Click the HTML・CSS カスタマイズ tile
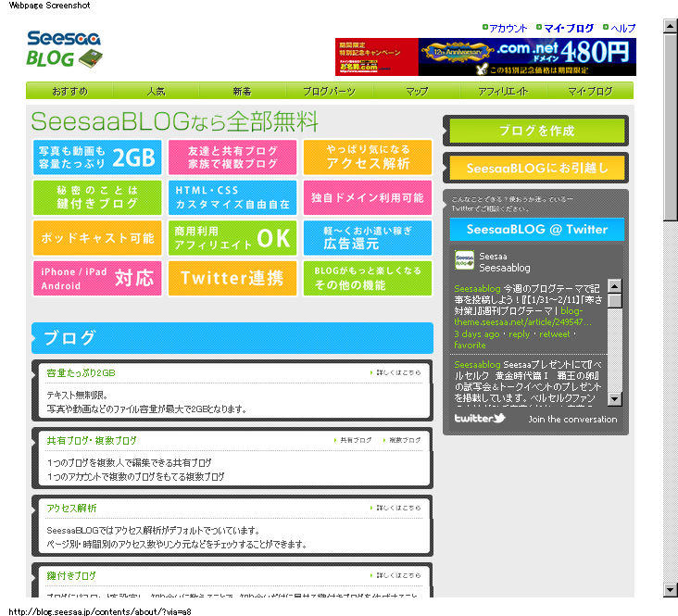This screenshot has width=678, height=616. (232, 197)
